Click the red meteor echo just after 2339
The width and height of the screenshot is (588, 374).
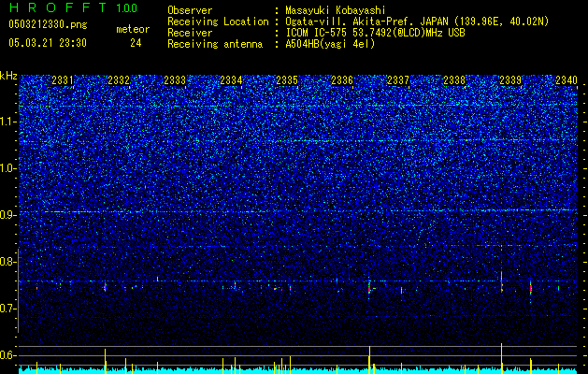(x=531, y=289)
